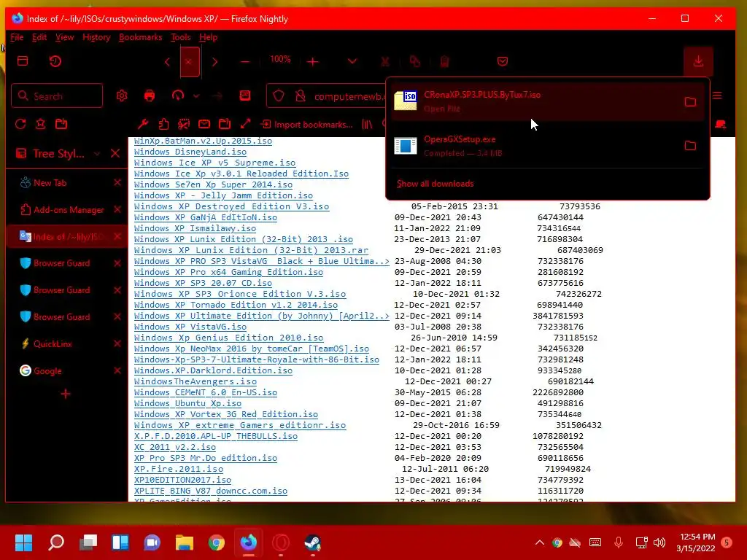This screenshot has height=560, width=747.
Task: Open the History menu
Action: (x=96, y=37)
